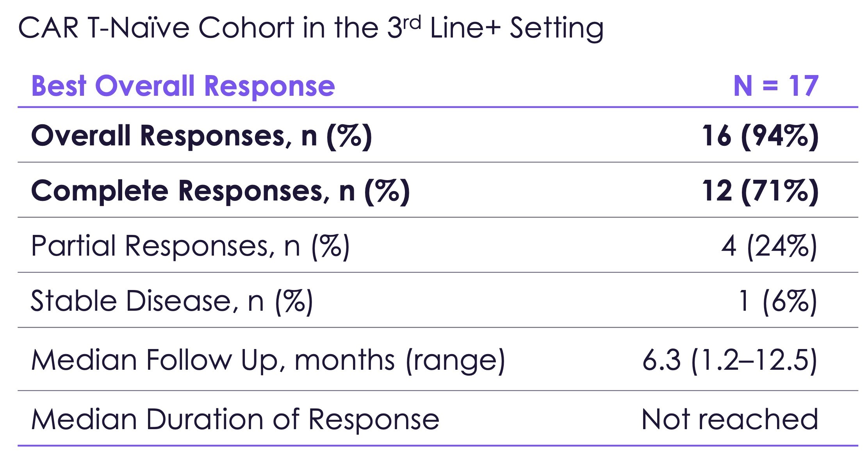
Task: Select the 'Median Duration of Response' label
Action: tap(235, 419)
